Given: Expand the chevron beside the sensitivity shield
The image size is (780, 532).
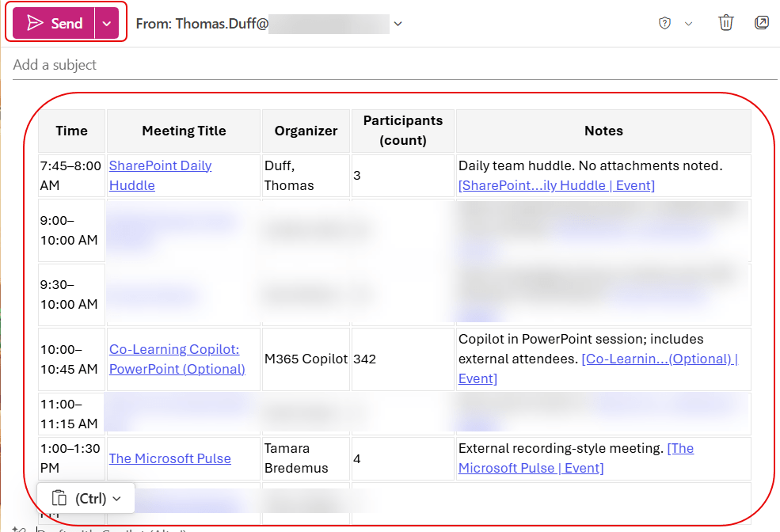Looking at the screenshot, I should [688, 24].
